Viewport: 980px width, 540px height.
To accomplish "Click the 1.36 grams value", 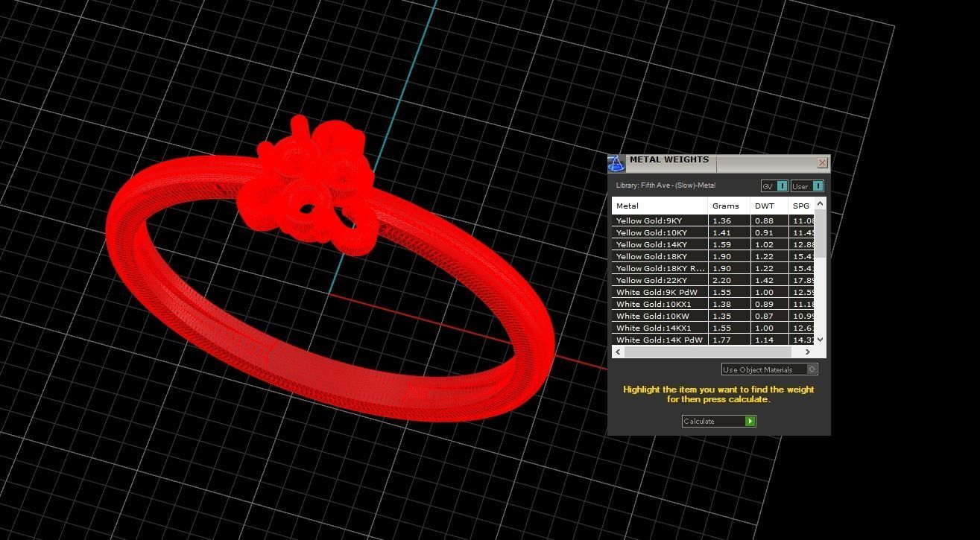I will 721,221.
